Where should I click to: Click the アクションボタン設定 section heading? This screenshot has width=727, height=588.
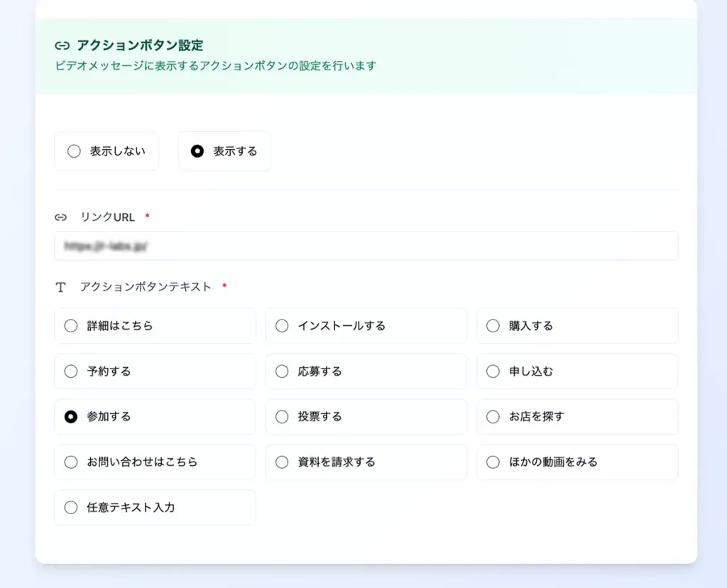point(140,45)
